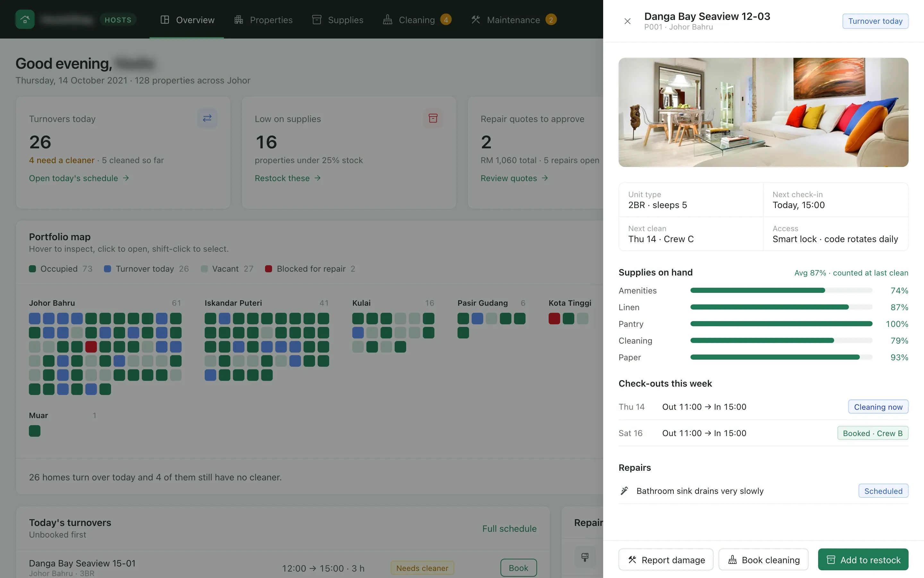Screen dimensions: 924x578
Task: Click the Book cleaning button
Action: pyautogui.click(x=764, y=560)
